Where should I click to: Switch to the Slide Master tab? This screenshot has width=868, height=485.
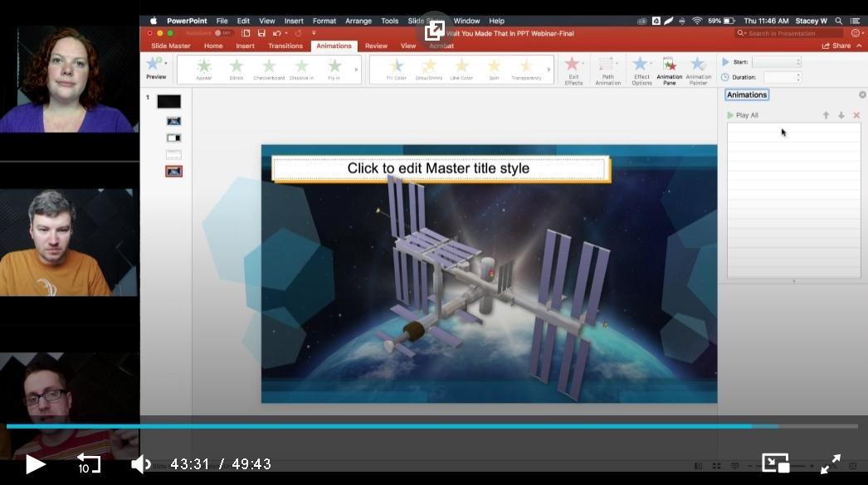coord(170,46)
